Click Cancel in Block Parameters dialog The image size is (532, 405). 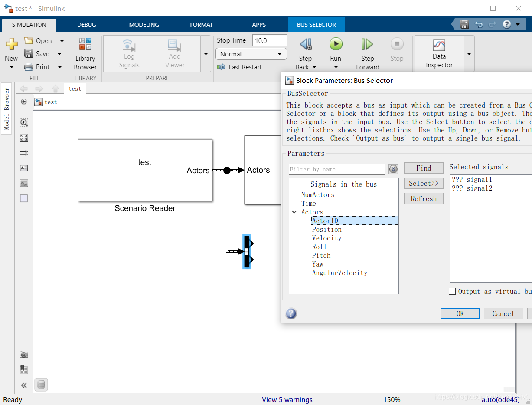(503, 313)
